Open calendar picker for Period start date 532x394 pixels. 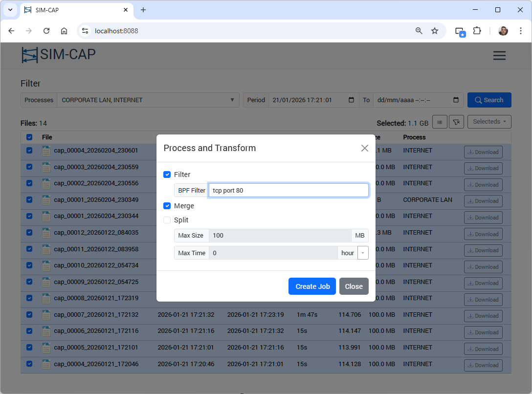[x=351, y=100]
